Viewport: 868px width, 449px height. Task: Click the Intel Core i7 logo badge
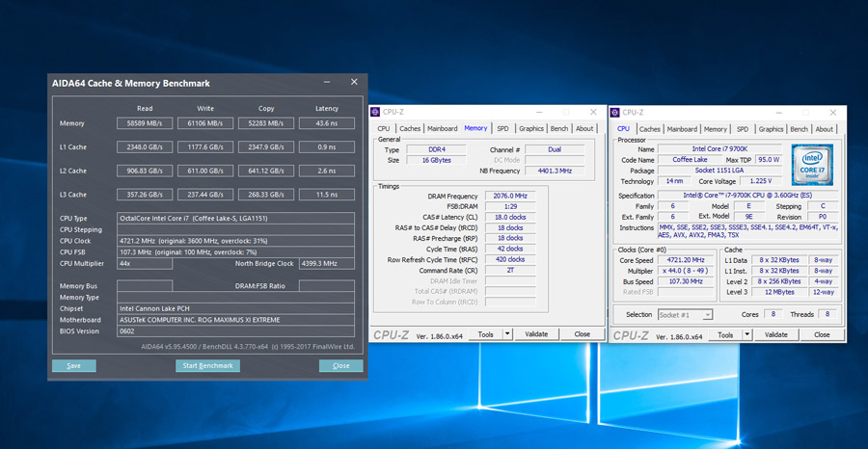coord(812,165)
